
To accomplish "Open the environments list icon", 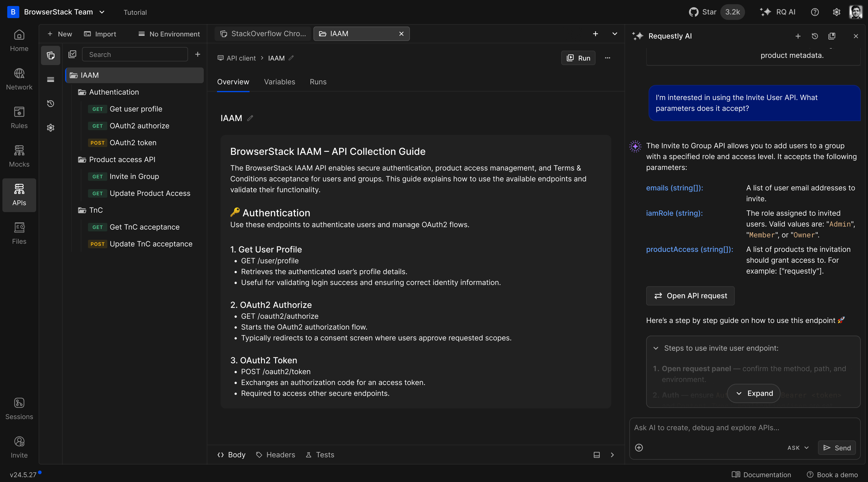I will click(x=51, y=80).
